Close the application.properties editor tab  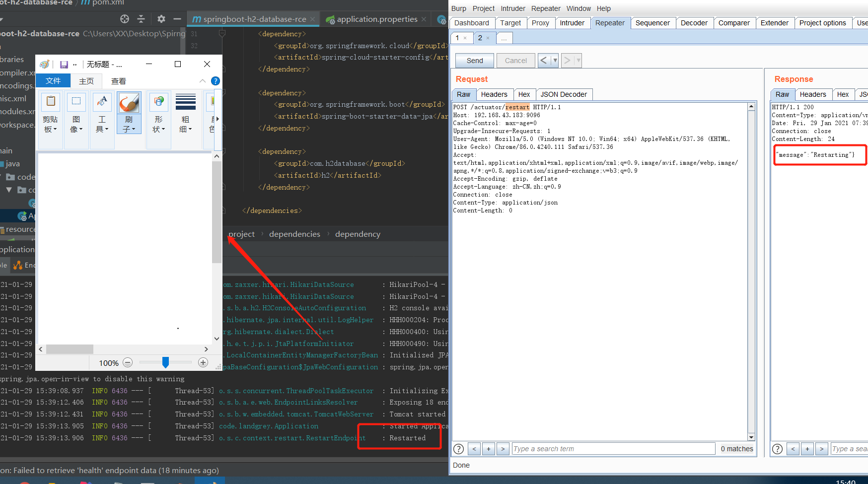(424, 19)
